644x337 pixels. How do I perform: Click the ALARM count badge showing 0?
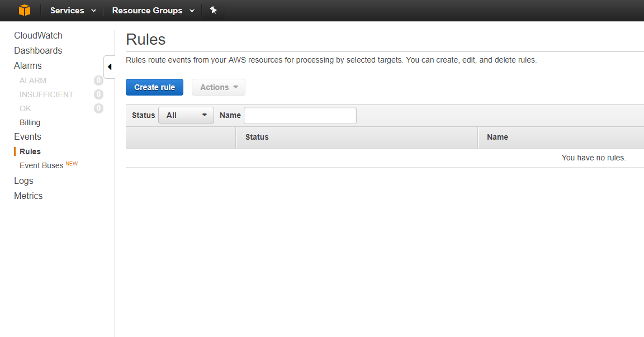(x=98, y=80)
